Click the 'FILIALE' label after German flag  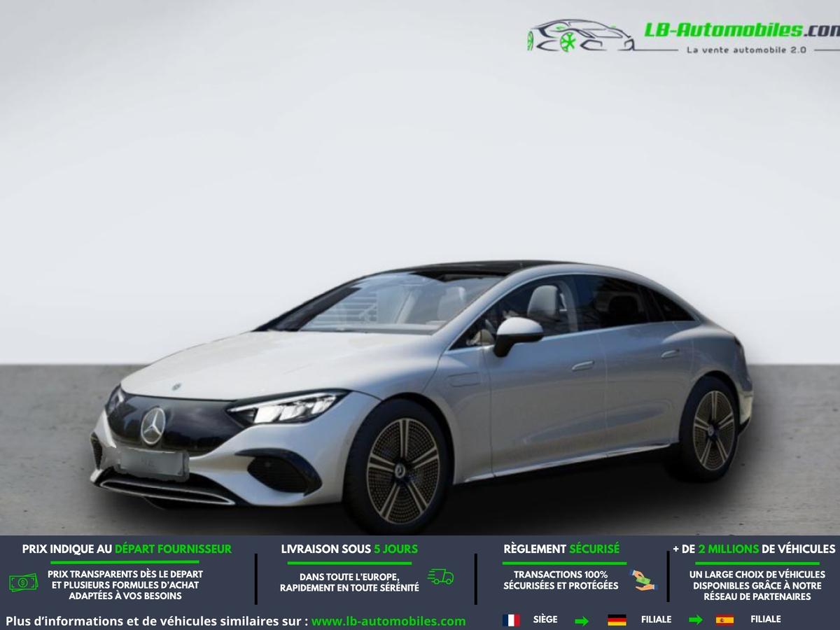pos(656,619)
